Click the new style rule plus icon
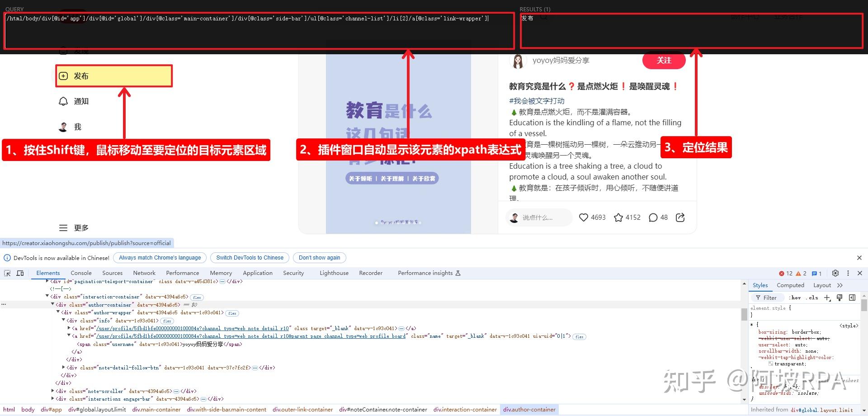Image resolution: width=868 pixels, height=416 pixels. 827,298
